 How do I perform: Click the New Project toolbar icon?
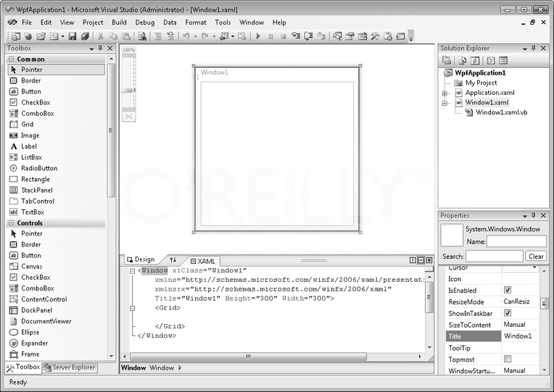pos(15,36)
